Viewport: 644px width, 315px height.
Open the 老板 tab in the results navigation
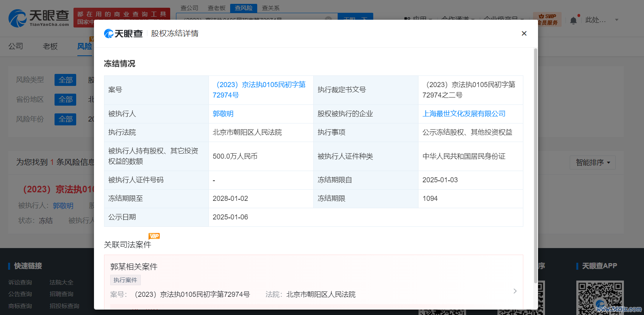coord(50,46)
